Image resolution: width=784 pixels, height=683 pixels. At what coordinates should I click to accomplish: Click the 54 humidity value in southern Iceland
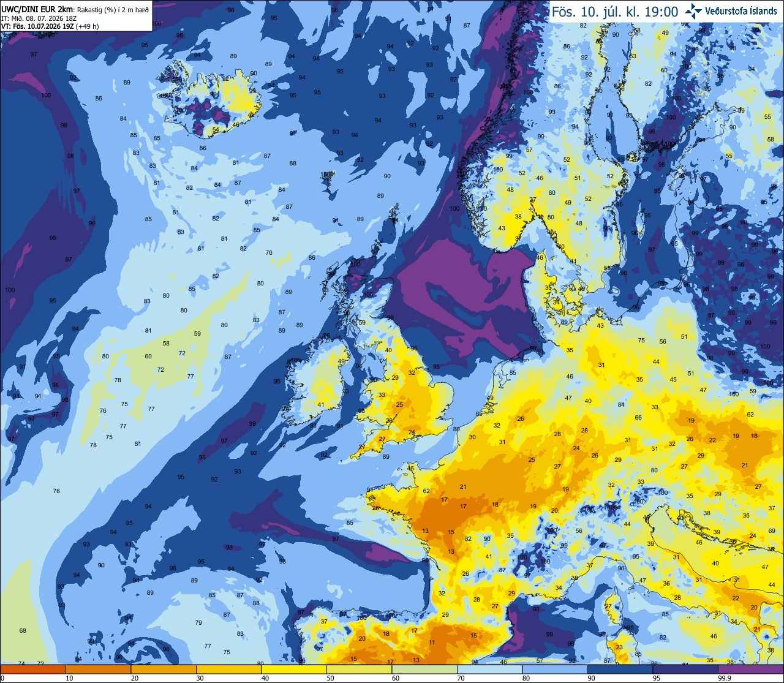tap(216, 130)
